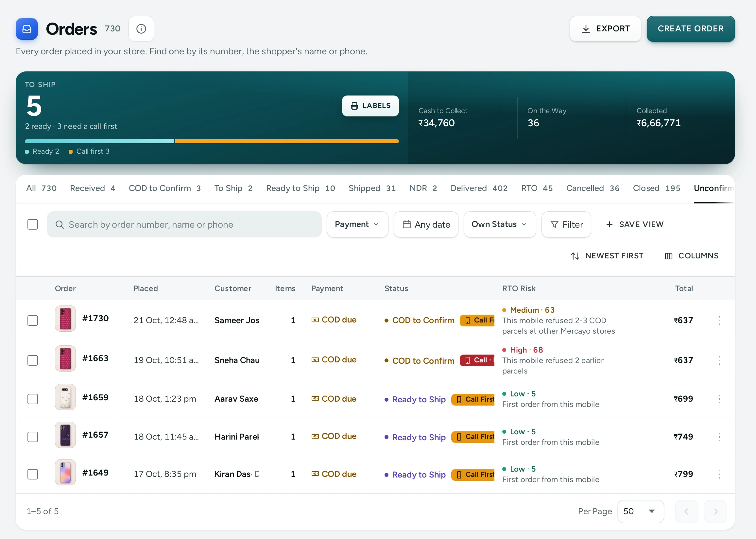Click the Labels print button
The image size is (756, 539).
pyautogui.click(x=370, y=106)
